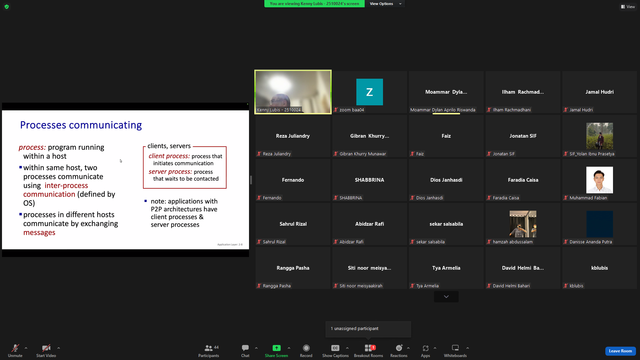The width and height of the screenshot is (640, 360).
Task: Select the Jamal Hudri participant tile
Action: [x=599, y=92]
